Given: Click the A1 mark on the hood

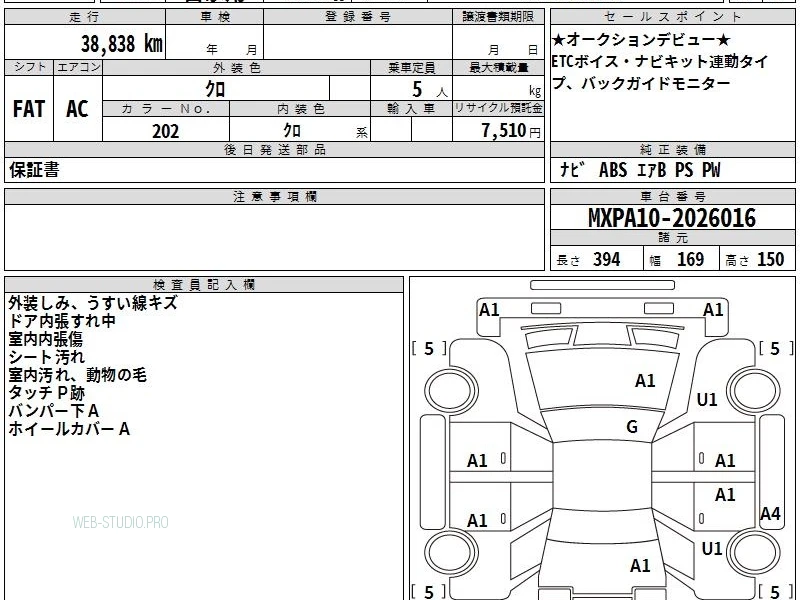Looking at the screenshot, I should 645,381.
